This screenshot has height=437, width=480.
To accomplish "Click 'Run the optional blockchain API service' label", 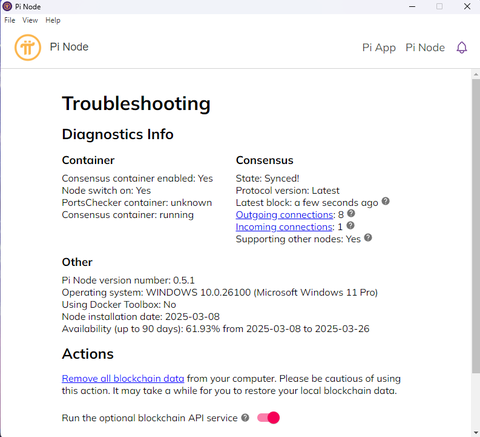I will pyautogui.click(x=150, y=418).
